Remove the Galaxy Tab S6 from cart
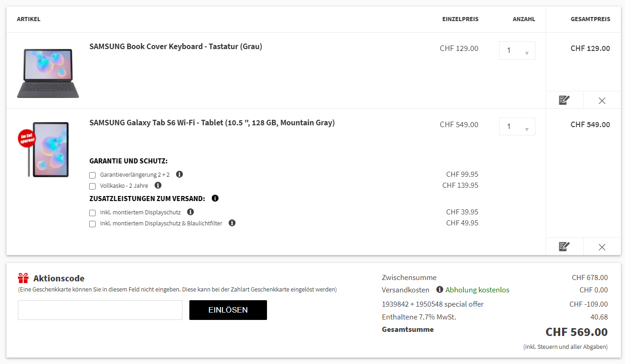Image resolution: width=625 pixels, height=364 pixels. (602, 247)
